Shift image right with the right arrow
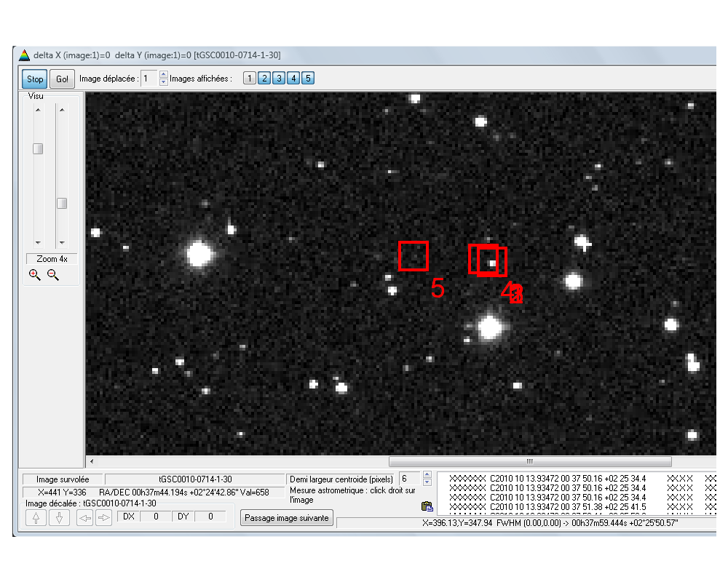 (x=104, y=517)
